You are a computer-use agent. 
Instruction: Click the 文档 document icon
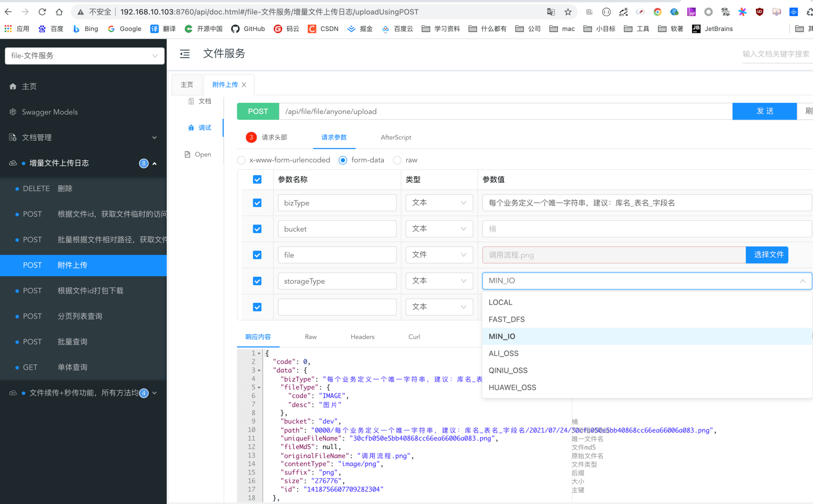tap(191, 101)
